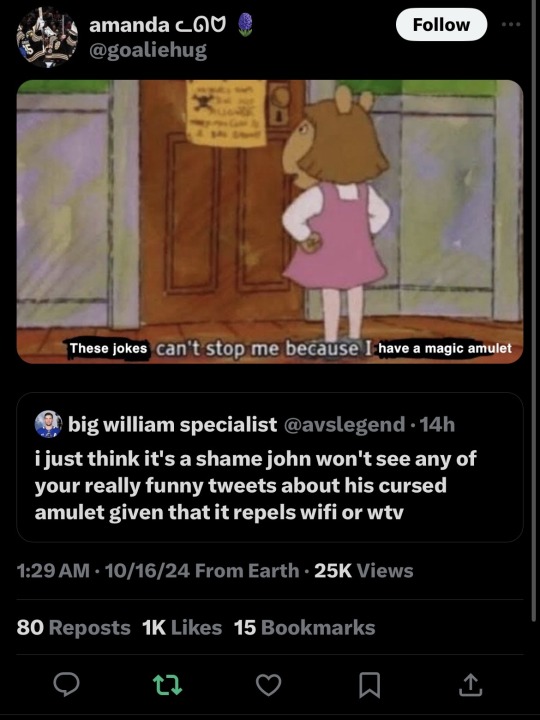Screen dimensions: 540x720
Task: Click big william specialist's small avatar
Action: point(48,424)
